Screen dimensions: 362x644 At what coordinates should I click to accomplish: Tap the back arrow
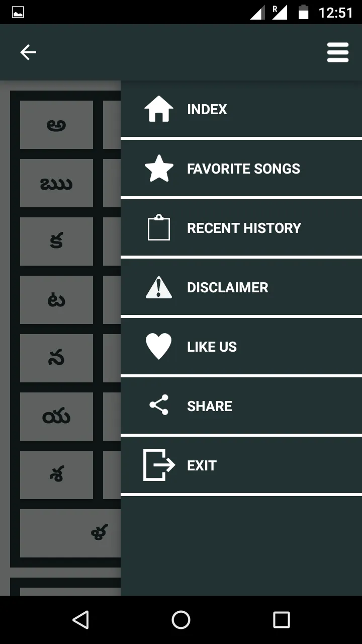click(28, 52)
